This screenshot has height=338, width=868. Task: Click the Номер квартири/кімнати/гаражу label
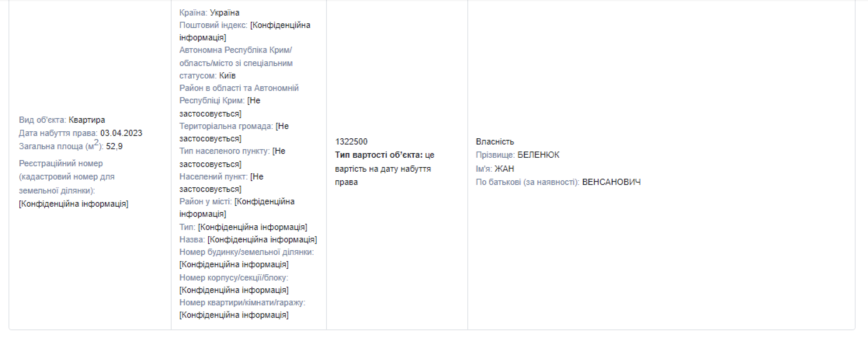point(242,303)
